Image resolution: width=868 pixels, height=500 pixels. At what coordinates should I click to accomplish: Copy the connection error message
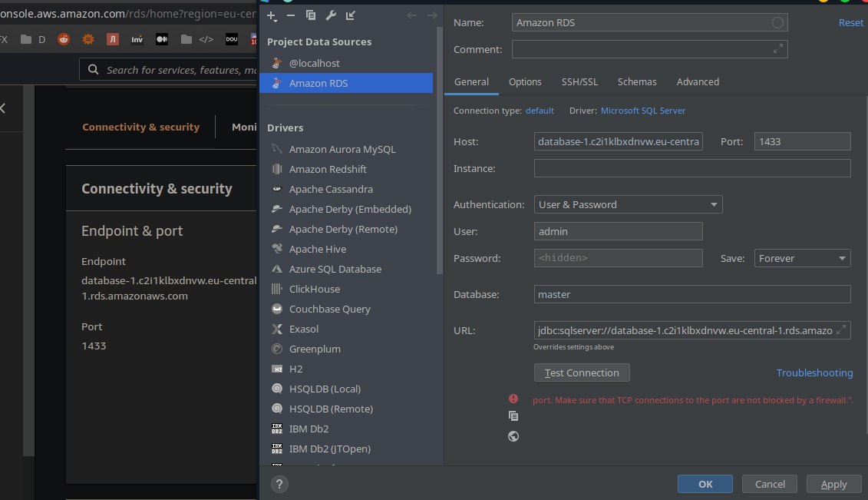[513, 416]
